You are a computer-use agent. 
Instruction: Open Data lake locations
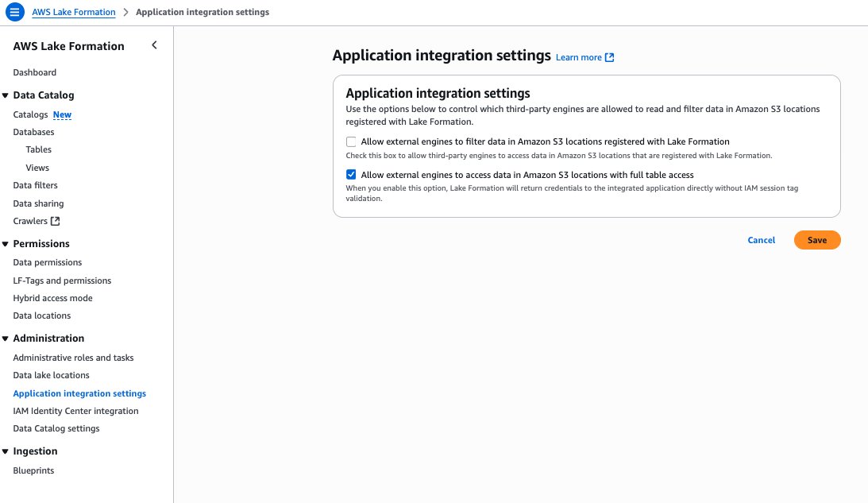coord(51,375)
